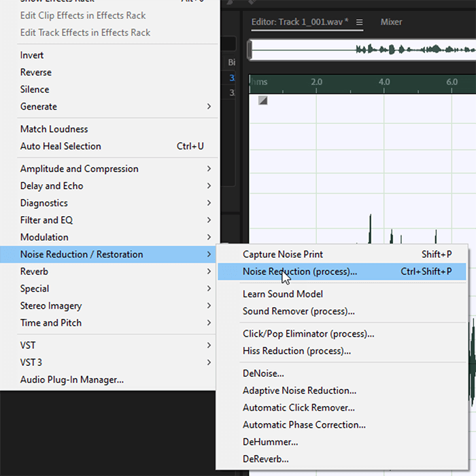Click the 4.0 mark on timeline ruler
Screen dimensions: 476x476
(384, 82)
